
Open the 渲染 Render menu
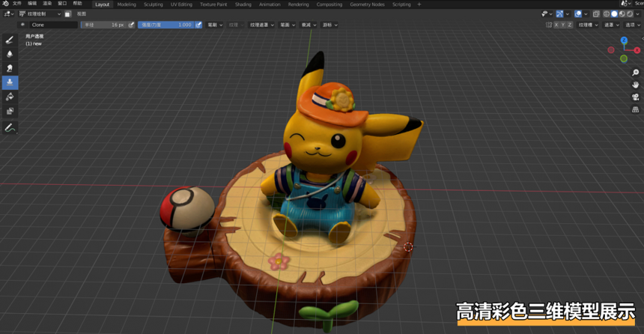(x=47, y=4)
